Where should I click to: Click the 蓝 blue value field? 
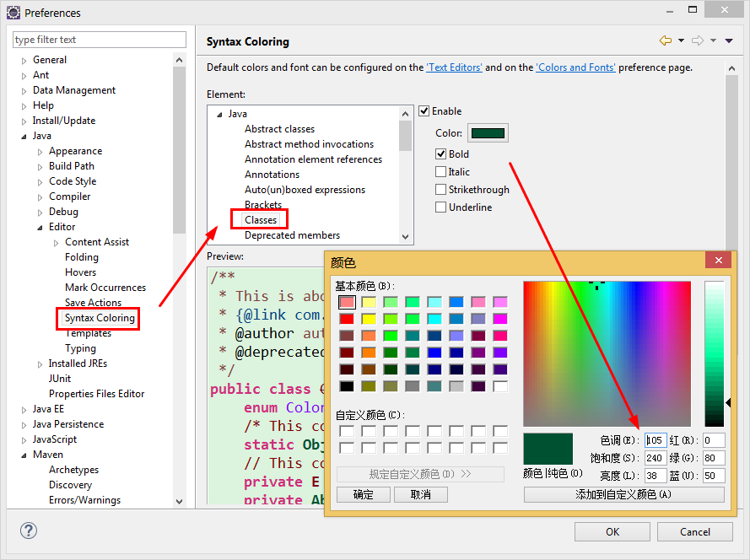point(714,476)
